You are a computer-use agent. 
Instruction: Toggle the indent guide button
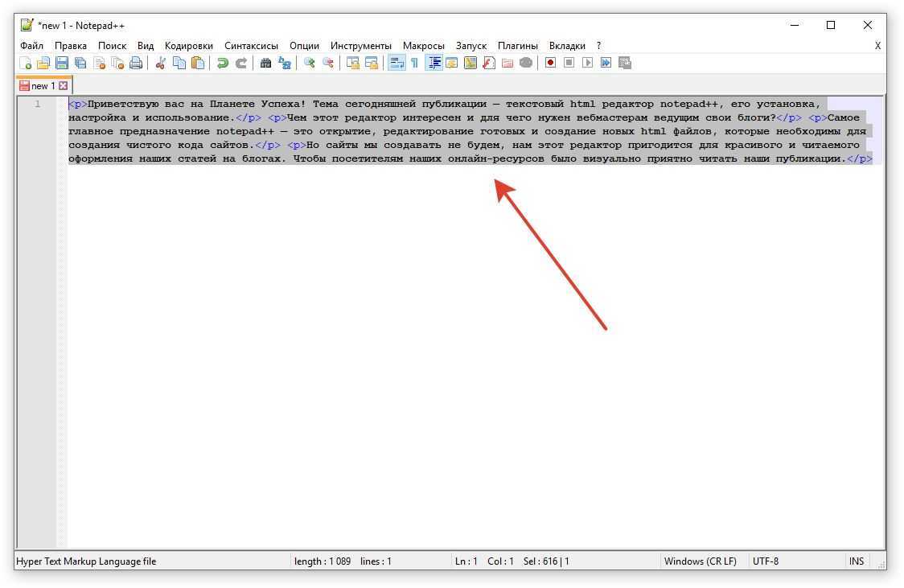[434, 63]
